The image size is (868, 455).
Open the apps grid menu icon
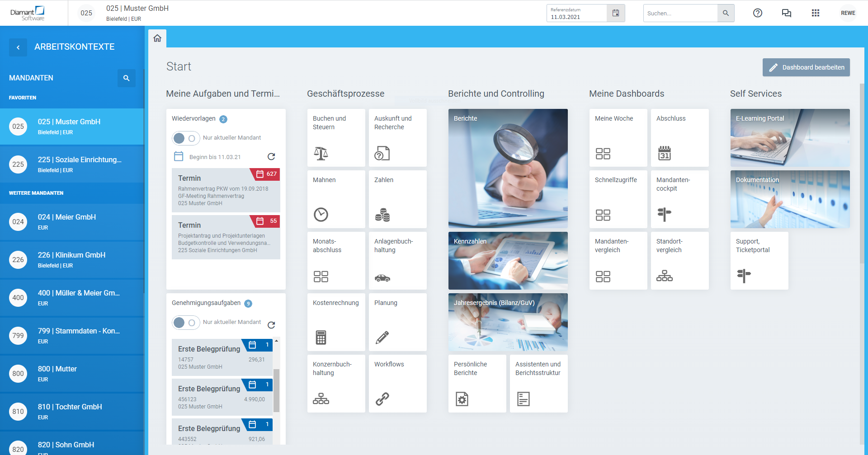pyautogui.click(x=816, y=13)
